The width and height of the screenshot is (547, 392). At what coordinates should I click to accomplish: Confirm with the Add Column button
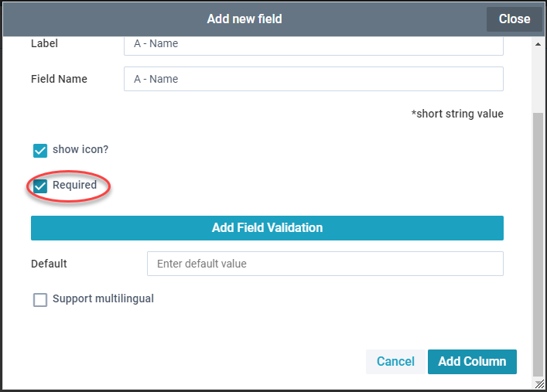472,362
